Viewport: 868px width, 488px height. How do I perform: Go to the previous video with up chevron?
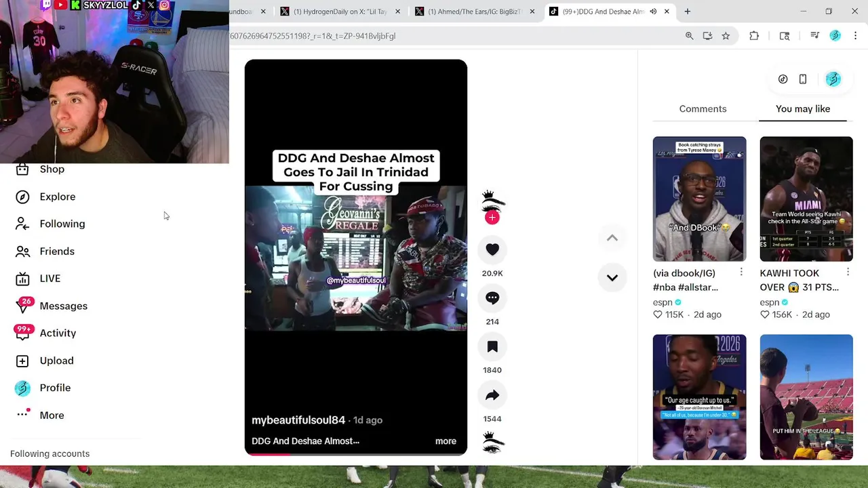612,238
